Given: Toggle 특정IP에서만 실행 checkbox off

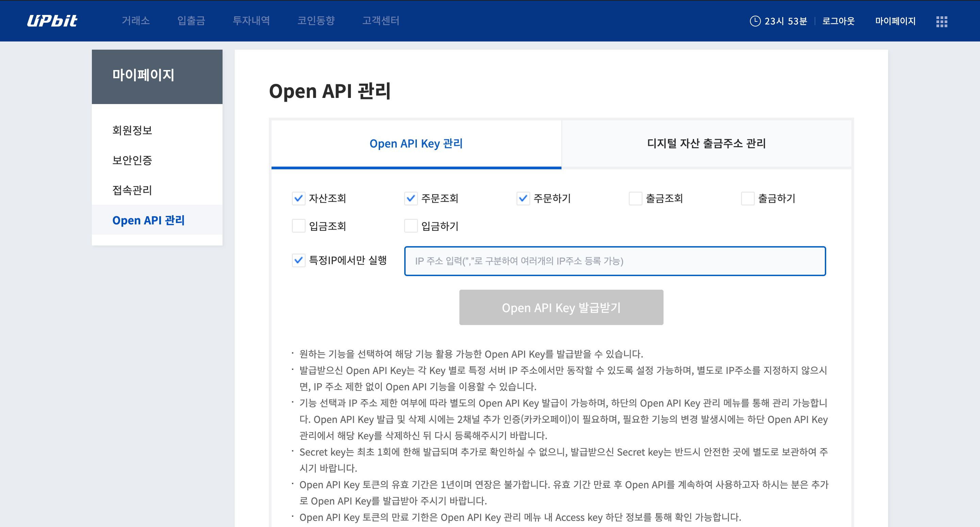Looking at the screenshot, I should pyautogui.click(x=299, y=260).
